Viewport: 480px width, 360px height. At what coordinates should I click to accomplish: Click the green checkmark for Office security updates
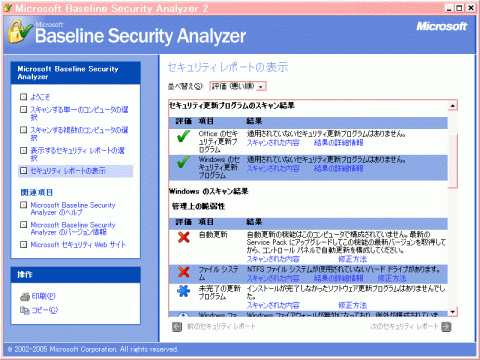click(x=184, y=137)
